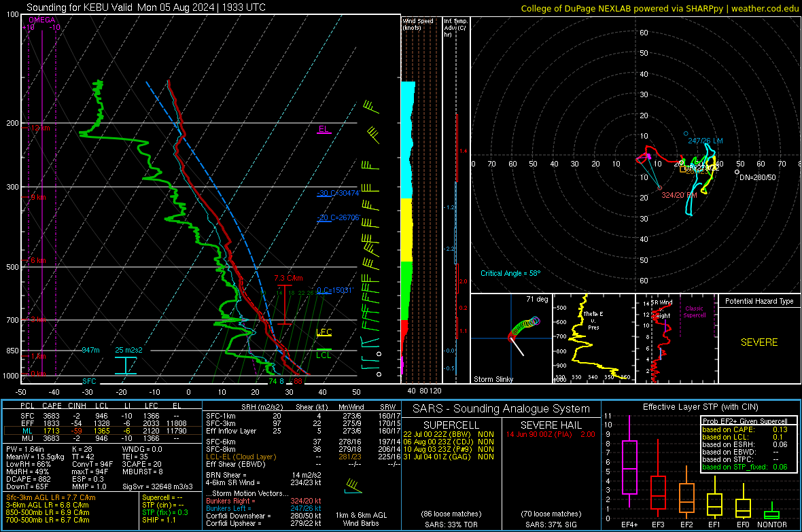The image size is (802, 532).
Task: Click the 247/26 LM hodograph label
Action: (x=705, y=141)
